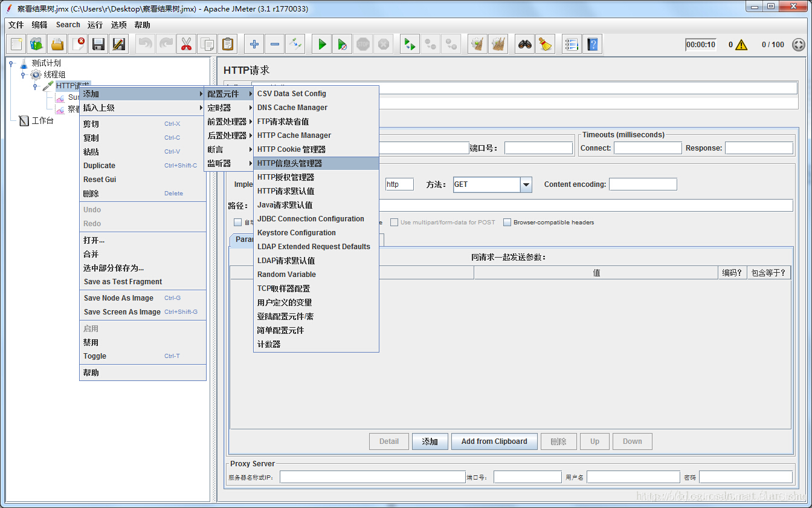The image size is (812, 508).
Task: Expand all nodes with plus icon
Action: pyautogui.click(x=254, y=44)
